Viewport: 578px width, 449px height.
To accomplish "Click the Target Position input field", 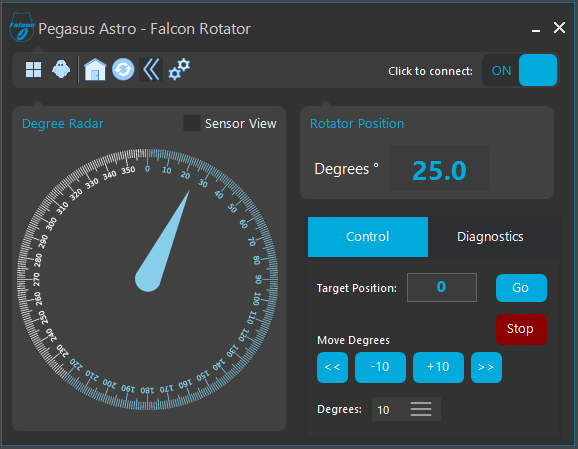I will coord(442,288).
